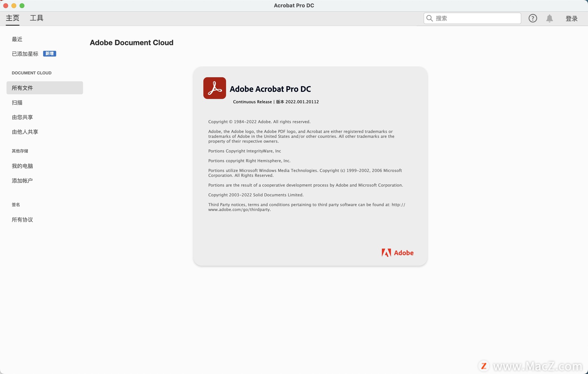The width and height of the screenshot is (588, 374).
Task: Click the blue 新增 badge
Action: pyautogui.click(x=50, y=54)
